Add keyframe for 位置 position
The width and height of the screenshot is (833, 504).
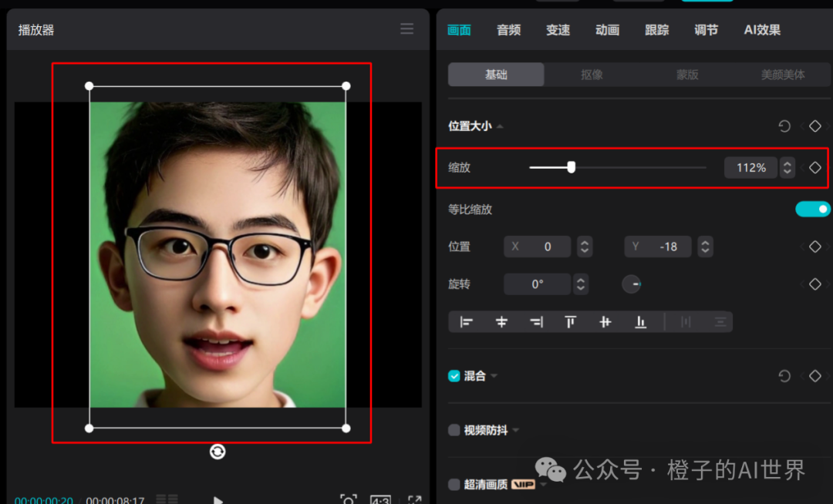pos(815,247)
